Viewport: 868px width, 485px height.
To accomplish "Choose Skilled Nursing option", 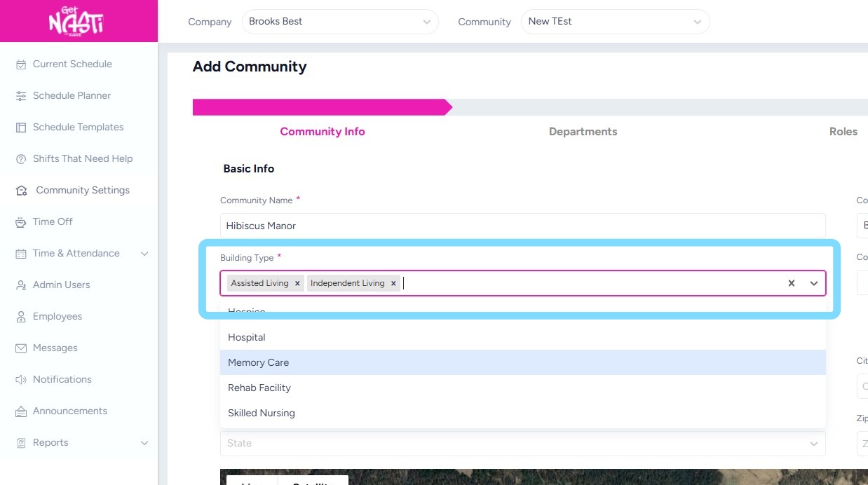I will coord(262,413).
